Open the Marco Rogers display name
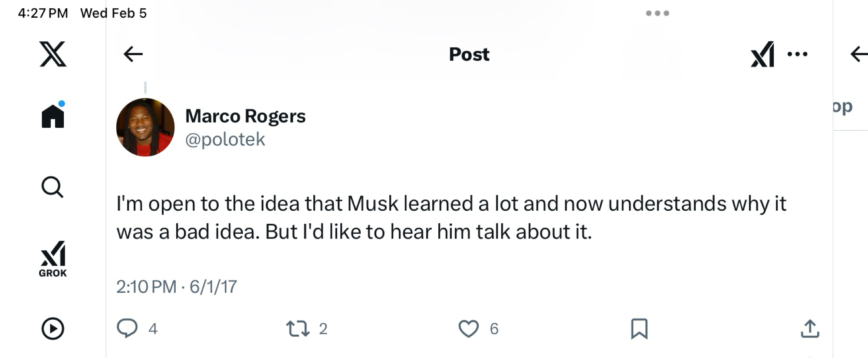This screenshot has height=358, width=868. pos(245,116)
